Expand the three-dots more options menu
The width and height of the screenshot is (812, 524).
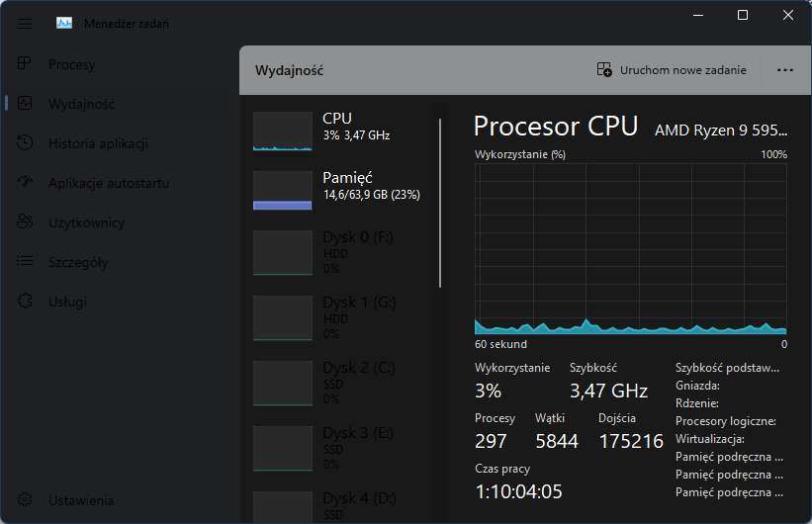click(785, 70)
